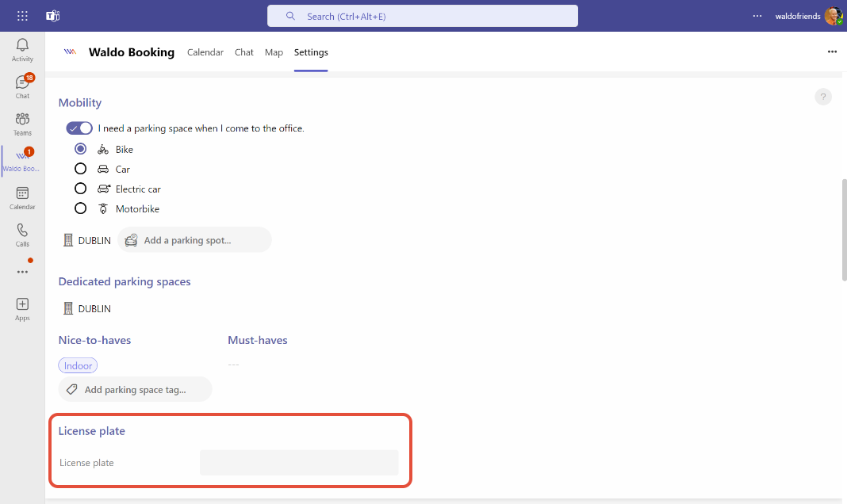Click the Add a parking spot field
This screenshot has width=847, height=504.
tap(194, 240)
